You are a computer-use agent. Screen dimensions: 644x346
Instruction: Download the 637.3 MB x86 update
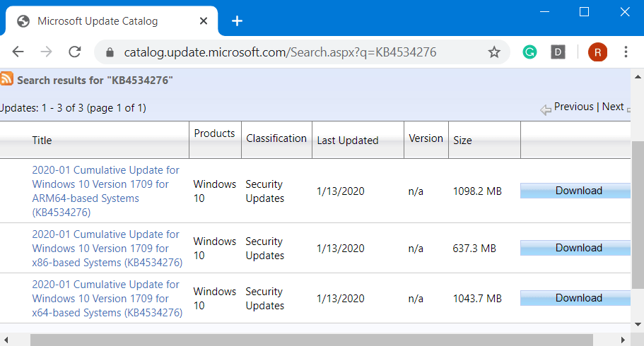point(575,248)
